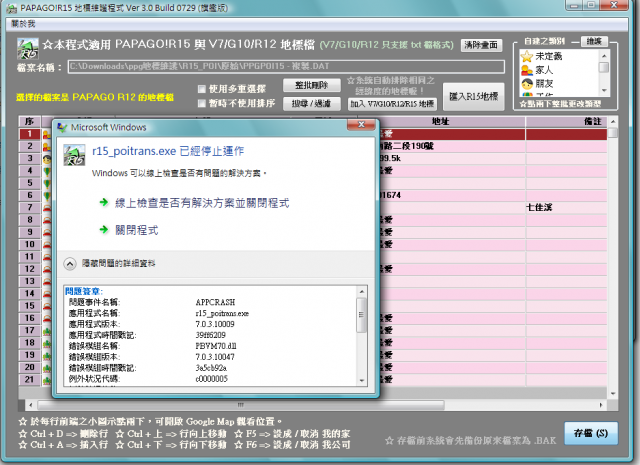This screenshot has width=640, height=465.
Task: Select the 朋友 face category icon
Action: pyautogui.click(x=527, y=84)
